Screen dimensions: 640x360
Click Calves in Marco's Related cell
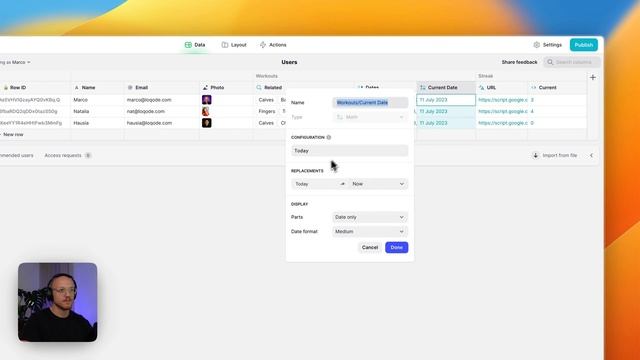point(266,100)
